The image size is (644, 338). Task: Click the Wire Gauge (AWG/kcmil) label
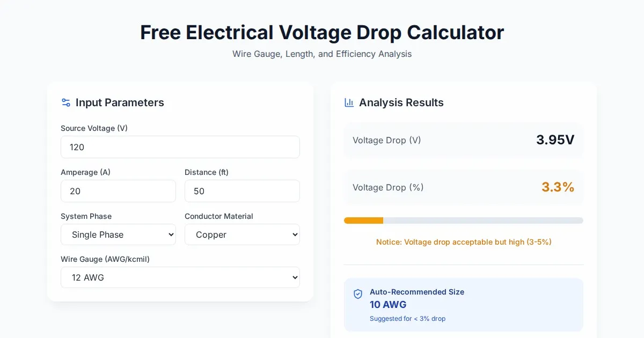point(105,259)
